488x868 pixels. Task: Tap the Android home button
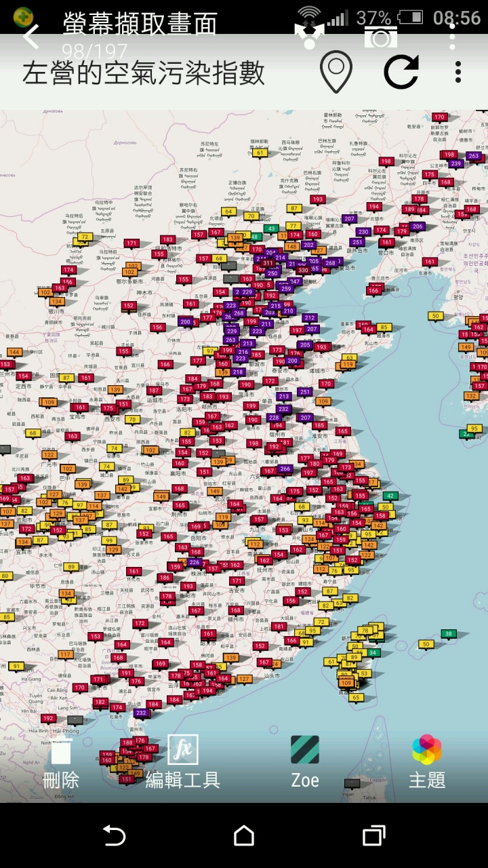click(x=244, y=835)
